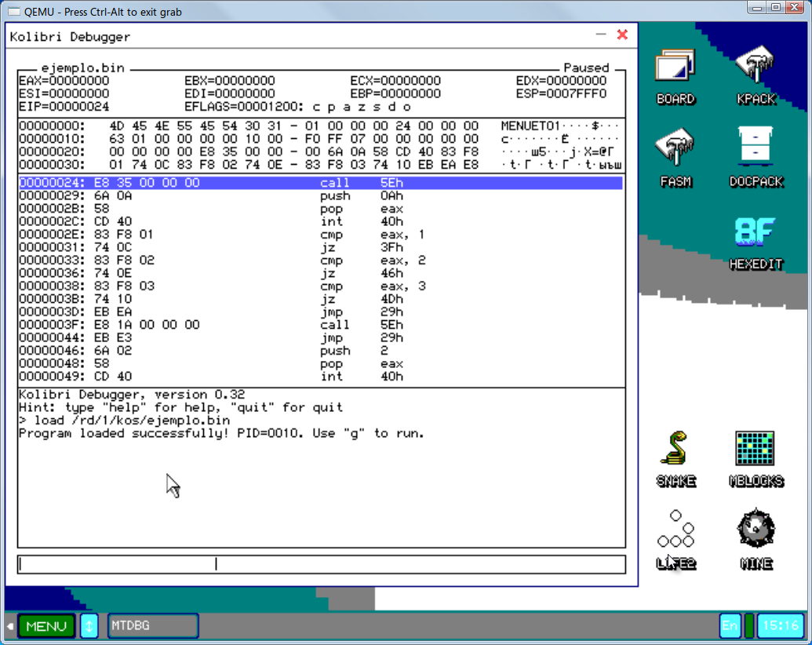Minimize the Kolibri Debugger window
Viewport: 812px width, 645px height.
point(601,35)
